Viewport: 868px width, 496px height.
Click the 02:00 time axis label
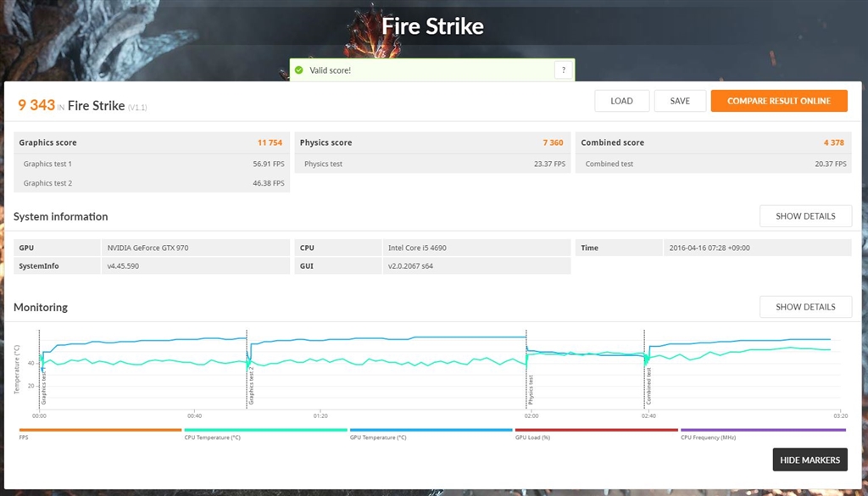[531, 415]
